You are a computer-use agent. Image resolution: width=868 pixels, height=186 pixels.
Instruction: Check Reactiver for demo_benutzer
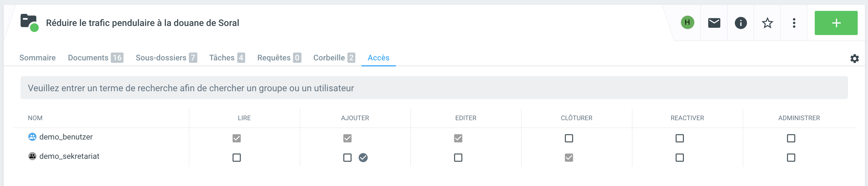click(679, 138)
